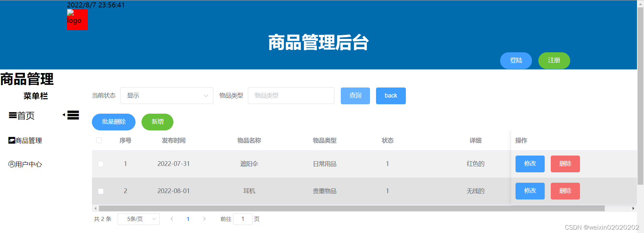Image resolution: width=644 pixels, height=233 pixels.
Task: Click the 红色的 detail cell
Action: pyautogui.click(x=476, y=164)
